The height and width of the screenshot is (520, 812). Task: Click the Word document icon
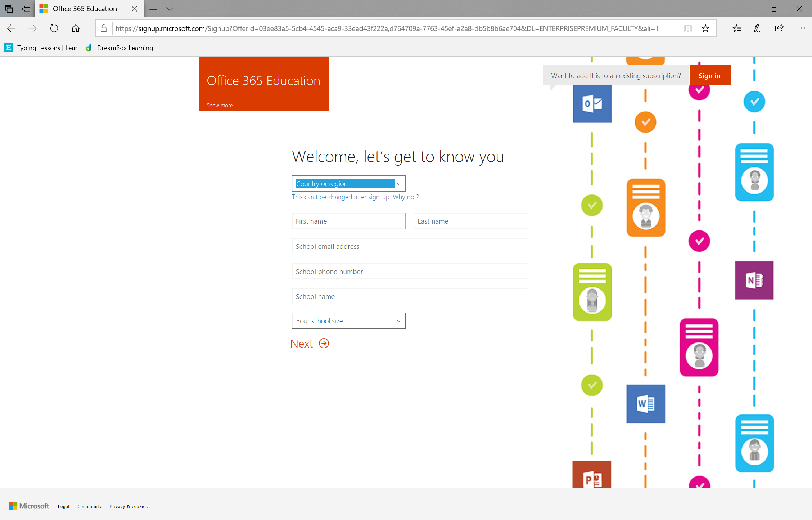[645, 403]
